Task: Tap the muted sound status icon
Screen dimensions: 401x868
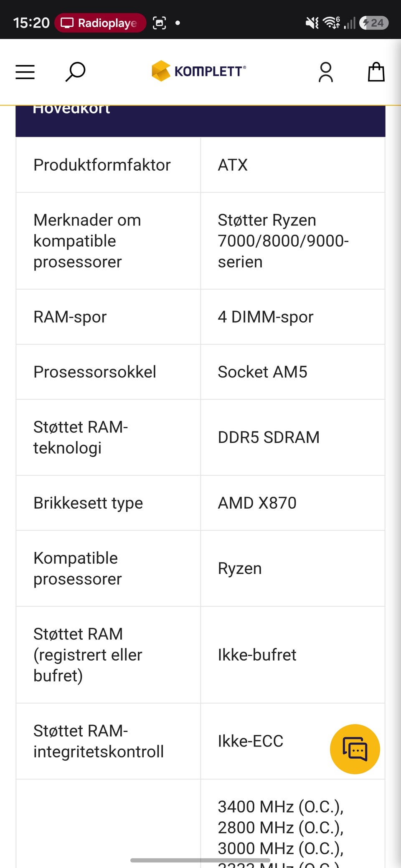Action: [312, 23]
